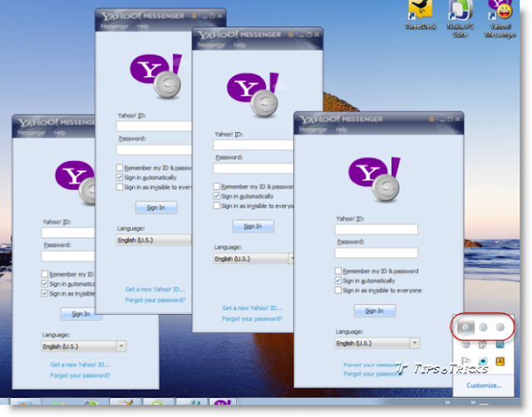This screenshot has height=417, width=532.
Task: Focus the Yahoo! ID field in the second window from the left
Action: [154, 126]
